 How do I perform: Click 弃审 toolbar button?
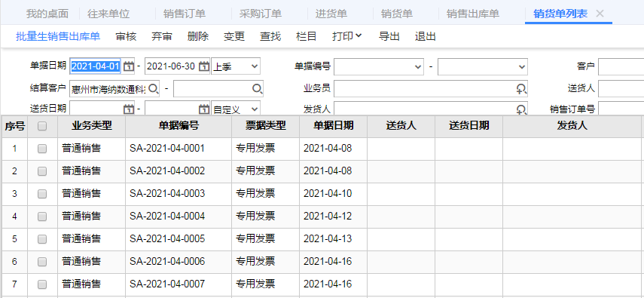point(162,36)
